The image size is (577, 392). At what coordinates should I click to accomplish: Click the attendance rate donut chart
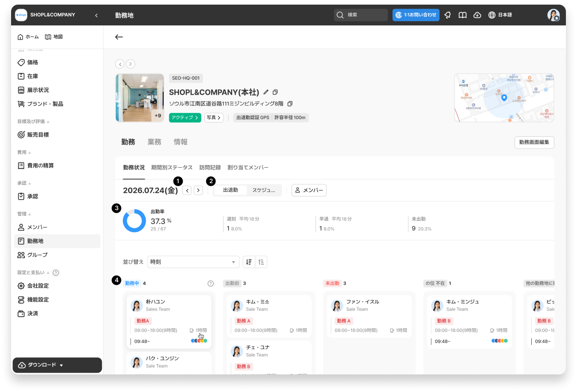(x=134, y=221)
